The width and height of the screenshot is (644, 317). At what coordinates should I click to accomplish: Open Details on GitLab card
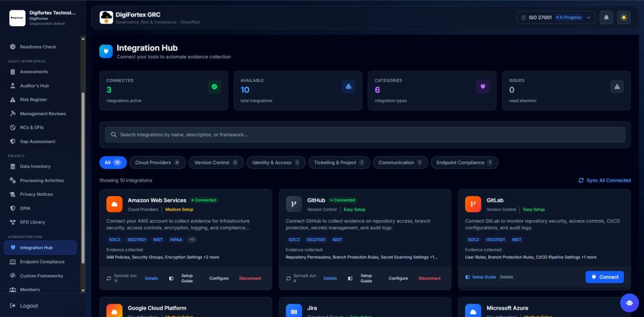pyautogui.click(x=506, y=277)
